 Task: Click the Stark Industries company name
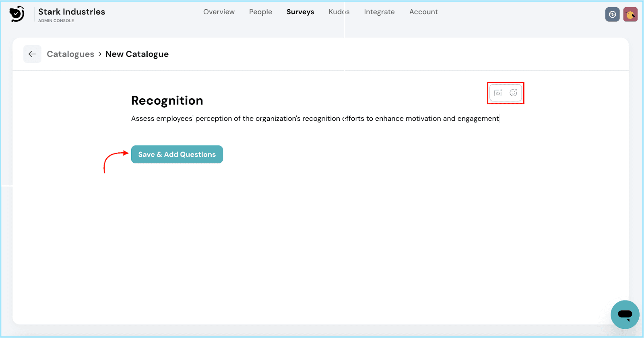pyautogui.click(x=72, y=12)
